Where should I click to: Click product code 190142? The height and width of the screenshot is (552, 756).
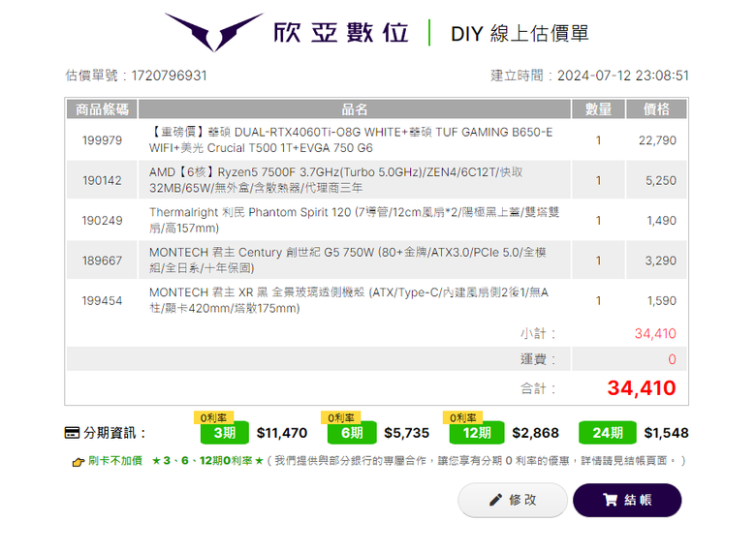(102, 181)
